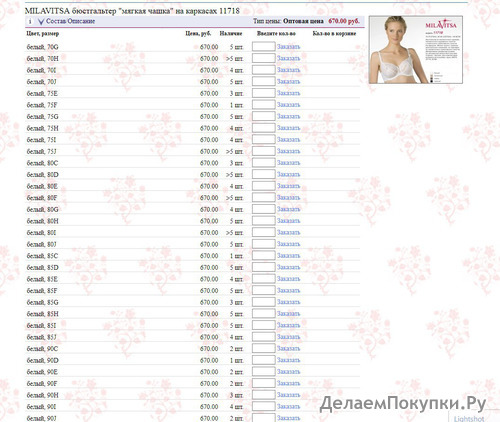Screen dimensions: 500x422
Task: Order белый, 85F with Заказать link
Action: (x=289, y=290)
